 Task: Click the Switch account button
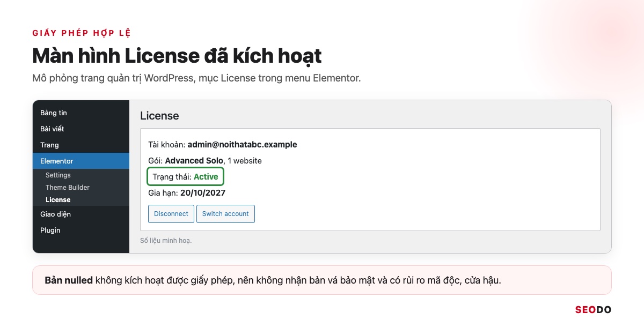point(225,214)
